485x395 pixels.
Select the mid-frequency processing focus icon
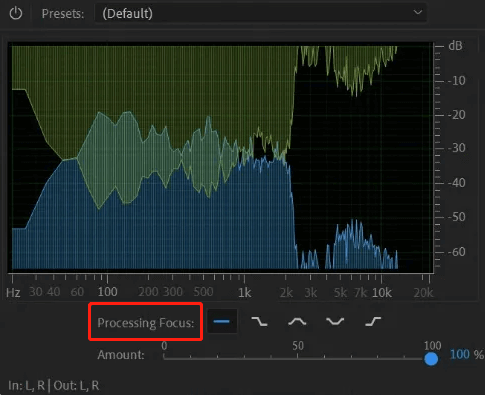click(x=297, y=322)
